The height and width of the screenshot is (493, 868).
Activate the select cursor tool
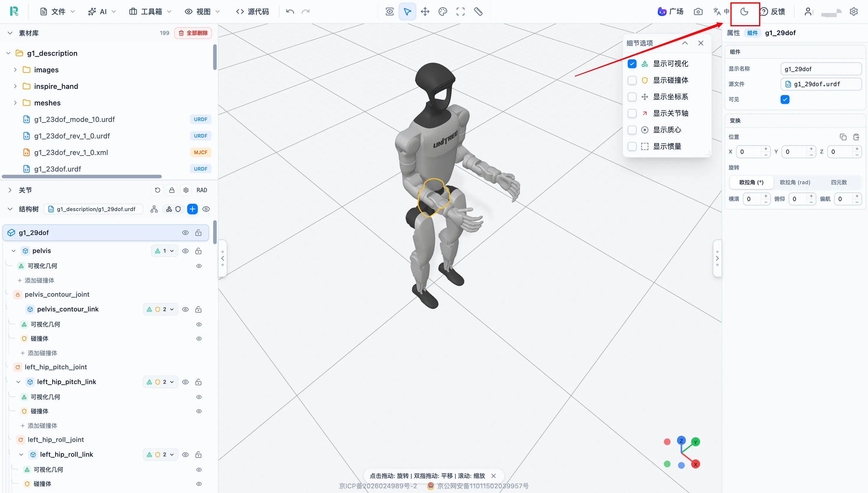407,12
